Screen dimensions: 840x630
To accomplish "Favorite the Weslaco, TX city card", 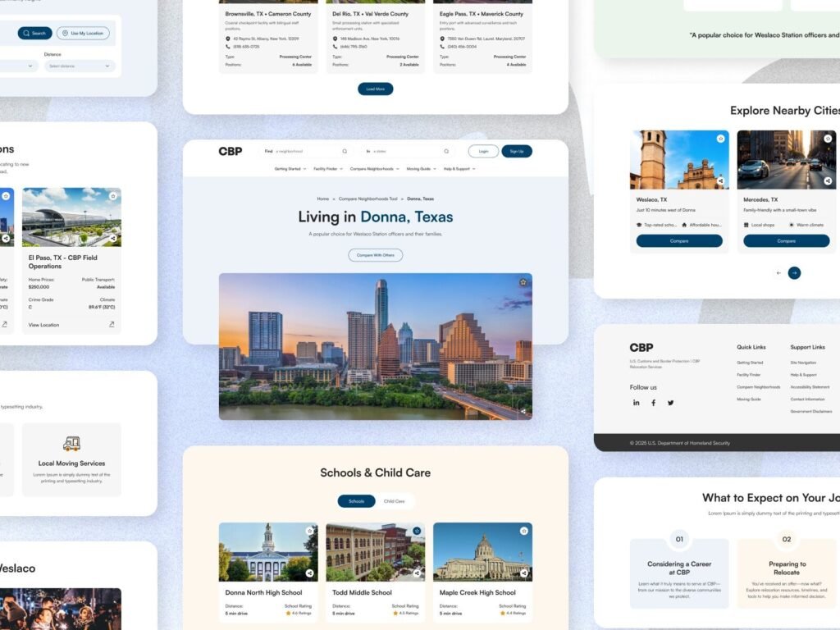I will pos(720,139).
